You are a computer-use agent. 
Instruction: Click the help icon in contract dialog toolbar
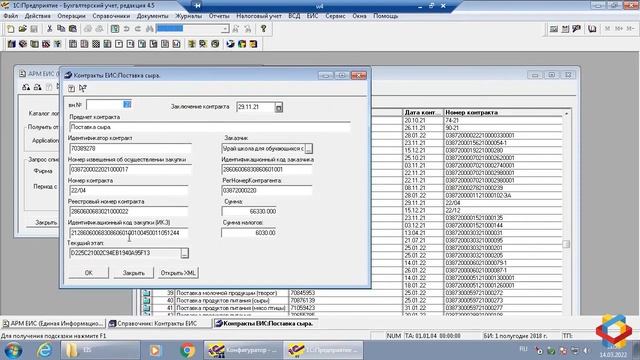(71, 88)
